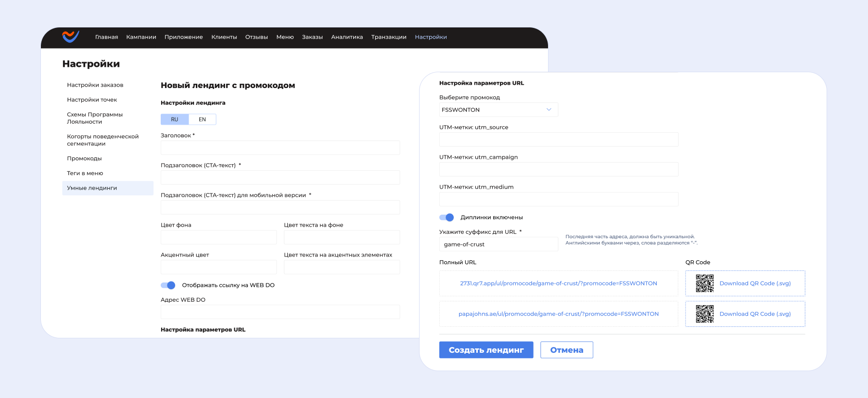Click the Акцентный цвет color field
The height and width of the screenshot is (398, 868).
pyautogui.click(x=219, y=267)
